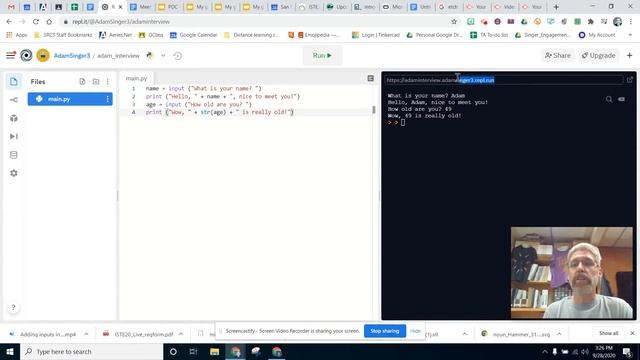
Task: Click the adam_interview repl name
Action: [118, 56]
